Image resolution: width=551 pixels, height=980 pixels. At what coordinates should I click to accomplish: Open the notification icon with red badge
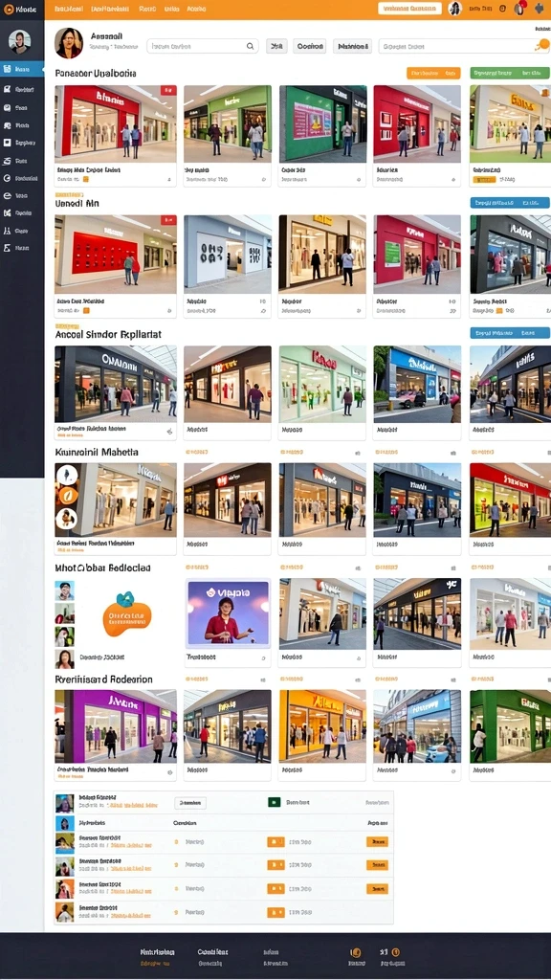(x=519, y=9)
